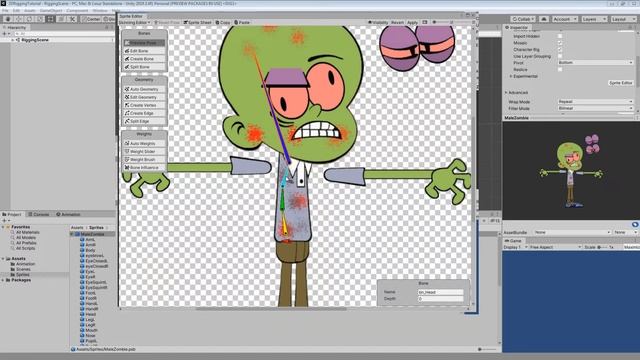Select the Edit Bone tool
The image size is (640, 360).
[x=144, y=51]
